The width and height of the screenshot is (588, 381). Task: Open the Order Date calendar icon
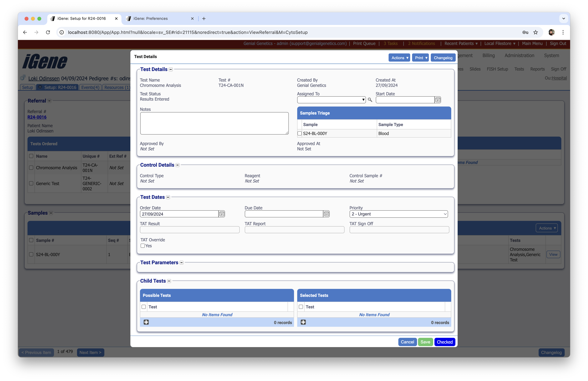coord(222,214)
